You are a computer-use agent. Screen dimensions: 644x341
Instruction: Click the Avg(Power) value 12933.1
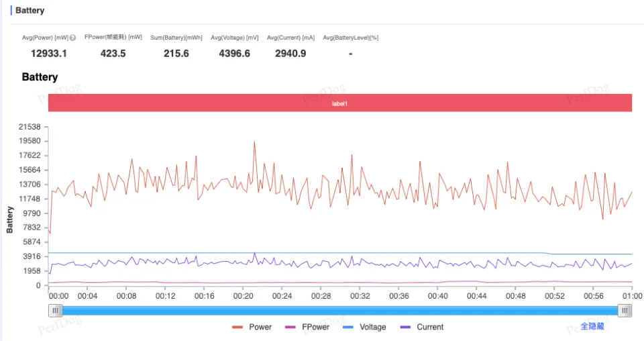(48, 53)
